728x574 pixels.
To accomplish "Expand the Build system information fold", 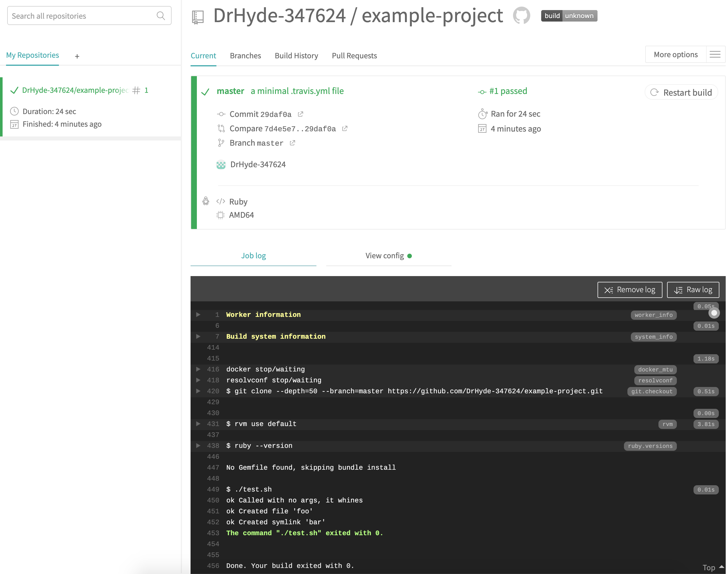I will [x=198, y=336].
